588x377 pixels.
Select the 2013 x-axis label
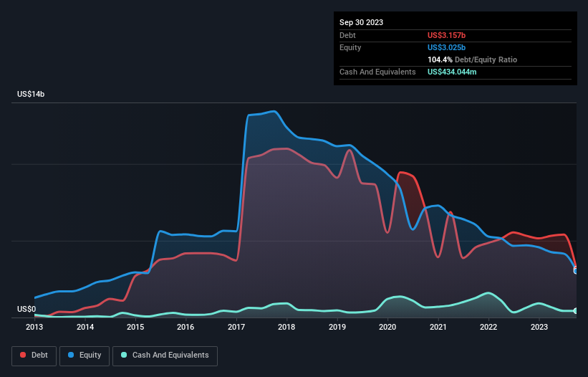[x=34, y=327]
